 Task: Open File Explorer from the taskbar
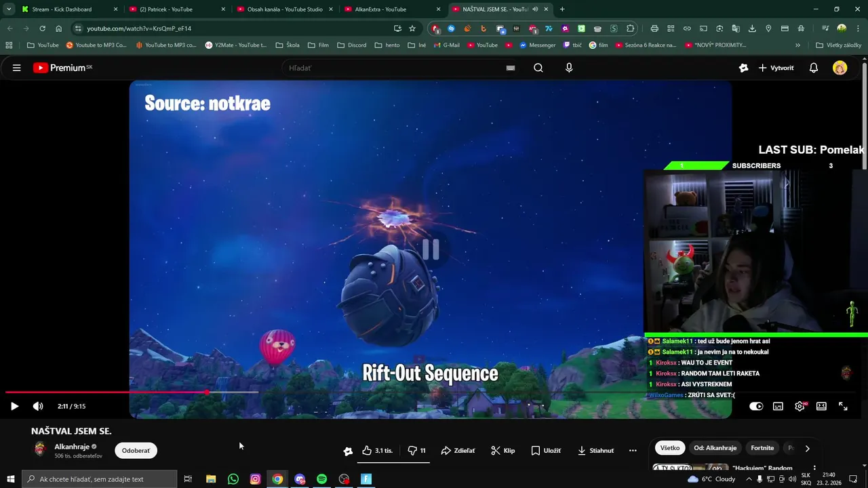coord(211,479)
